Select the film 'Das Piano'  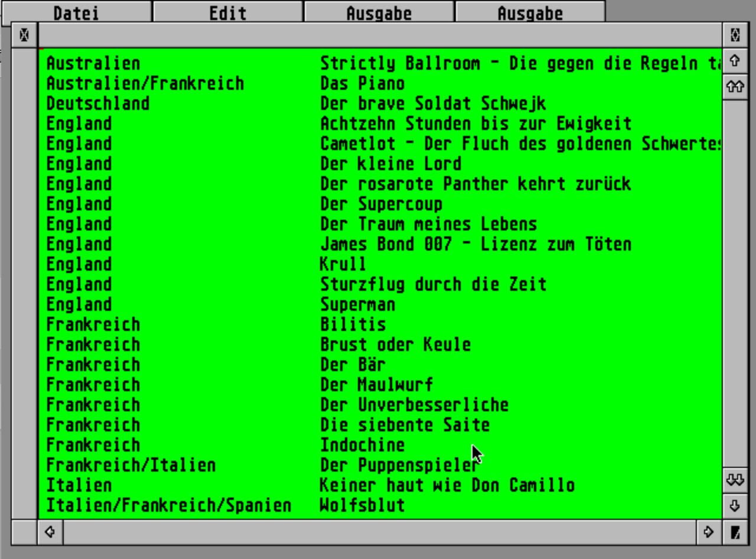[x=362, y=83]
